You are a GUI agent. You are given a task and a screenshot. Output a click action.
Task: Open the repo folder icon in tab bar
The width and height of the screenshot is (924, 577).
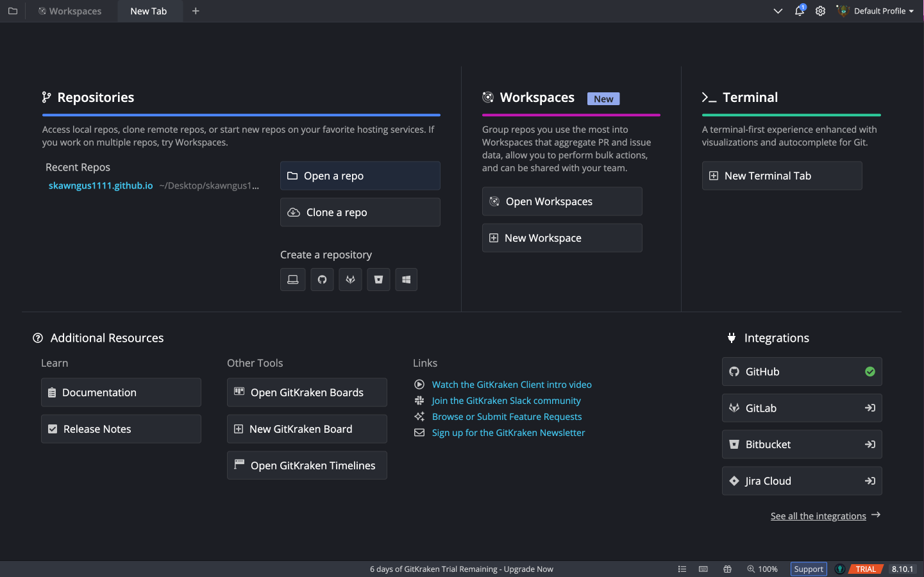click(x=12, y=11)
